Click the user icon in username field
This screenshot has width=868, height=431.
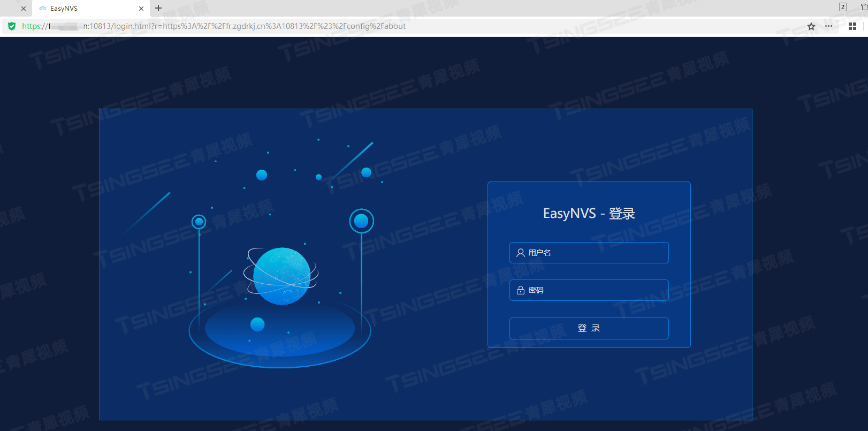click(x=520, y=253)
